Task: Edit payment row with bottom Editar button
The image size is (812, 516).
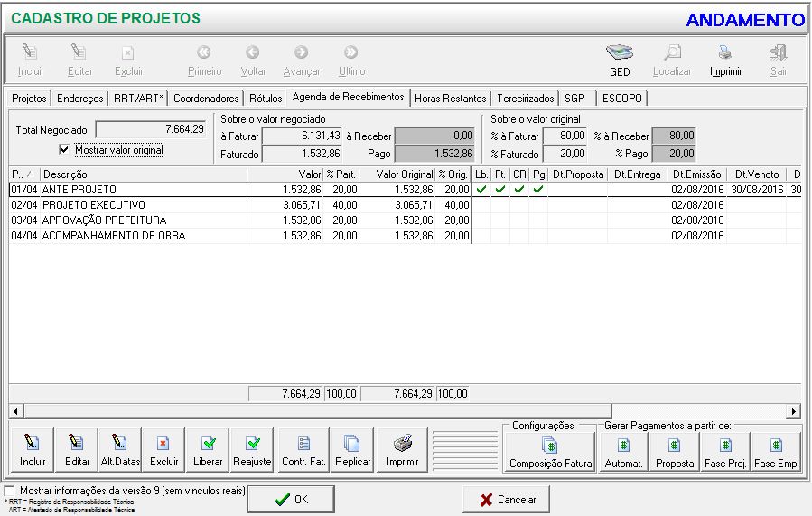Action: [x=77, y=450]
